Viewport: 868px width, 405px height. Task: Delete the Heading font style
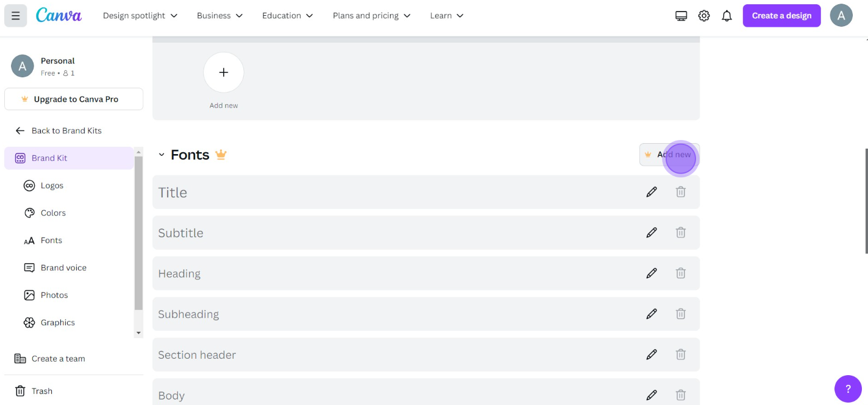pos(681,273)
